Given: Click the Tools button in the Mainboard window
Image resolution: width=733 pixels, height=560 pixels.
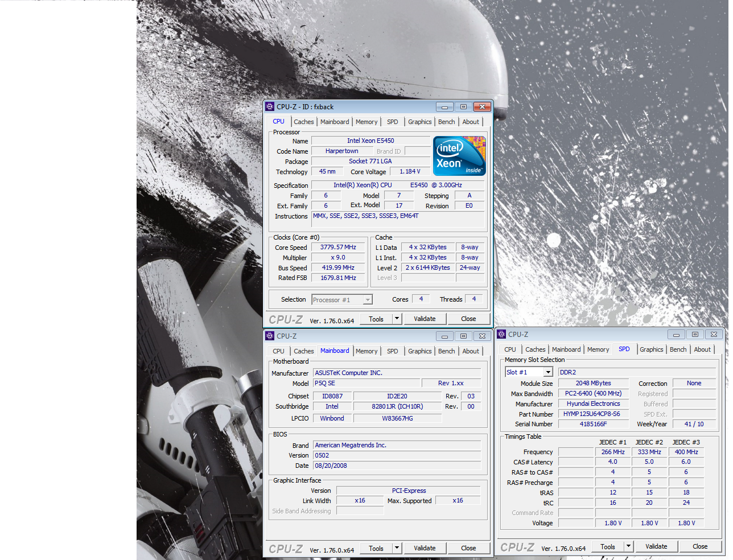Looking at the screenshot, I should (x=376, y=548).
